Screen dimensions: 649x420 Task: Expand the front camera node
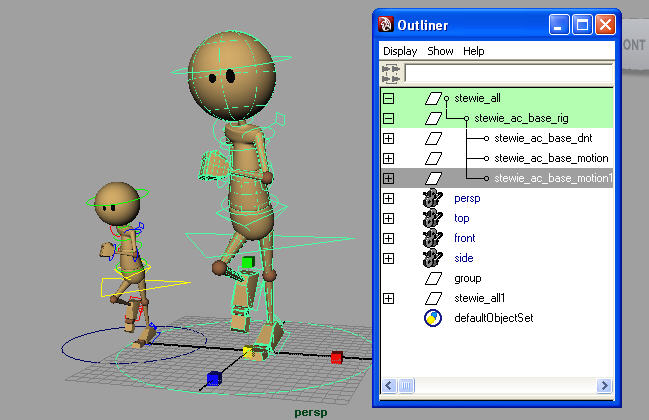point(388,238)
